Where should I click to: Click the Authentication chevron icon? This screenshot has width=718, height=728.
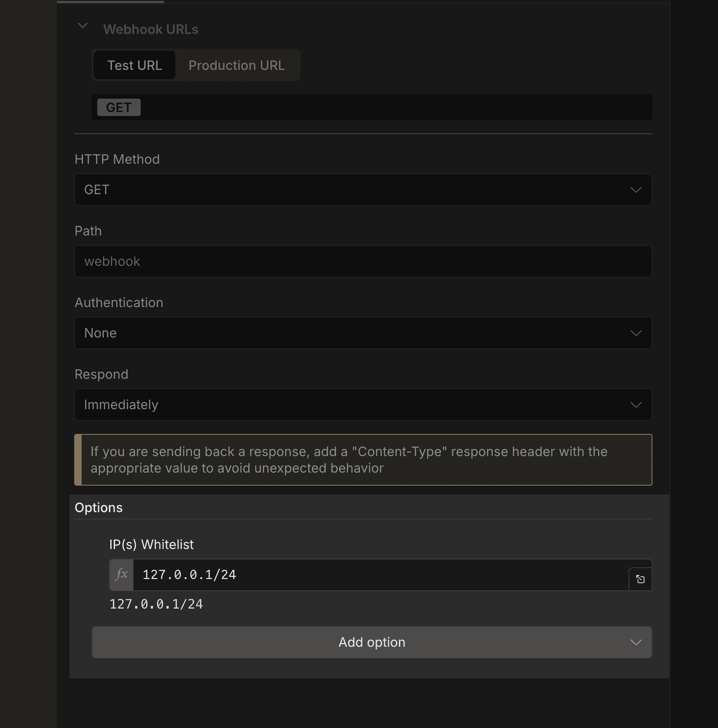click(636, 333)
